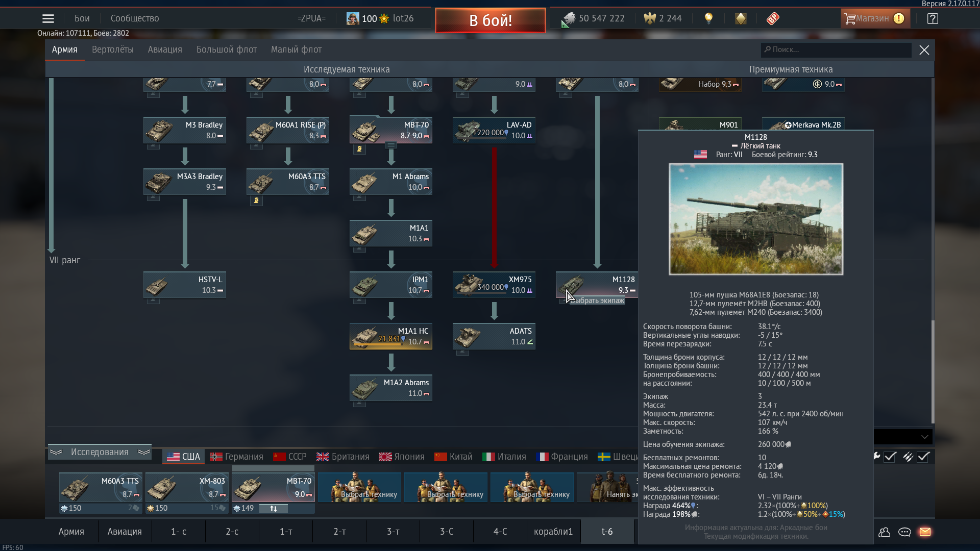The image size is (980, 551).
Task: Select the LAV-AD vehicle card
Action: click(494, 130)
